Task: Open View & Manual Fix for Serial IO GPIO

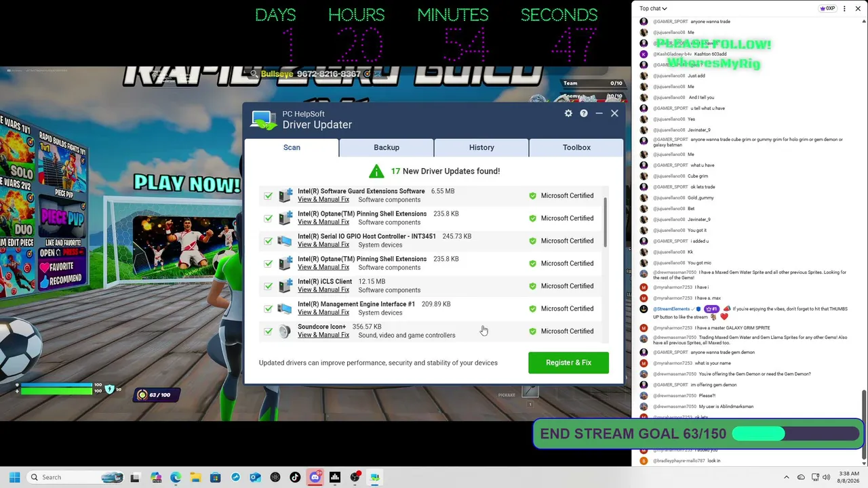Action: point(323,245)
